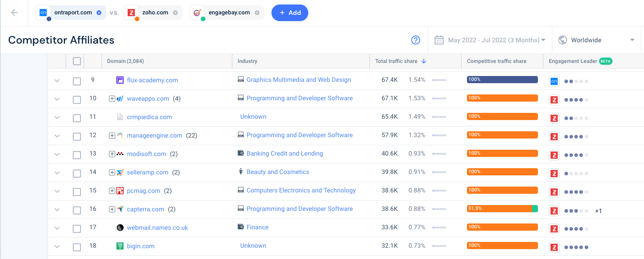Click the 91.5% competitive traffic share bar
644x259 pixels.
[x=502, y=209]
